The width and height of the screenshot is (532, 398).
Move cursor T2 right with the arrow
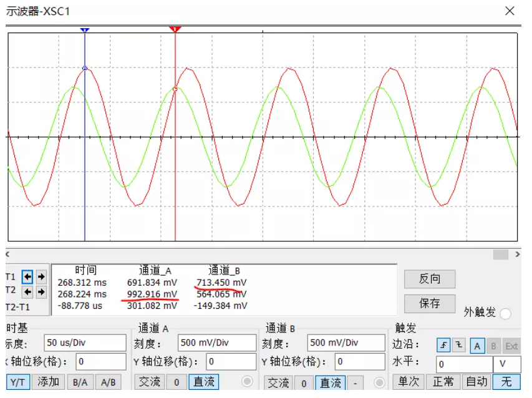coord(41,292)
